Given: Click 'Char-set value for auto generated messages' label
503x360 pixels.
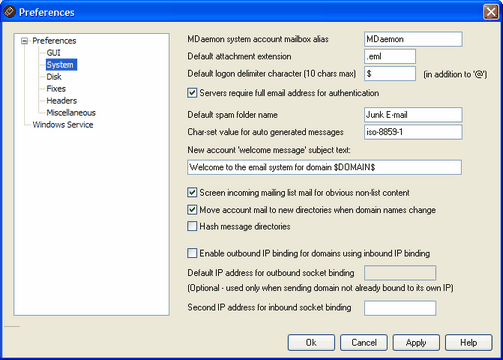Looking at the screenshot, I should tap(265, 132).
